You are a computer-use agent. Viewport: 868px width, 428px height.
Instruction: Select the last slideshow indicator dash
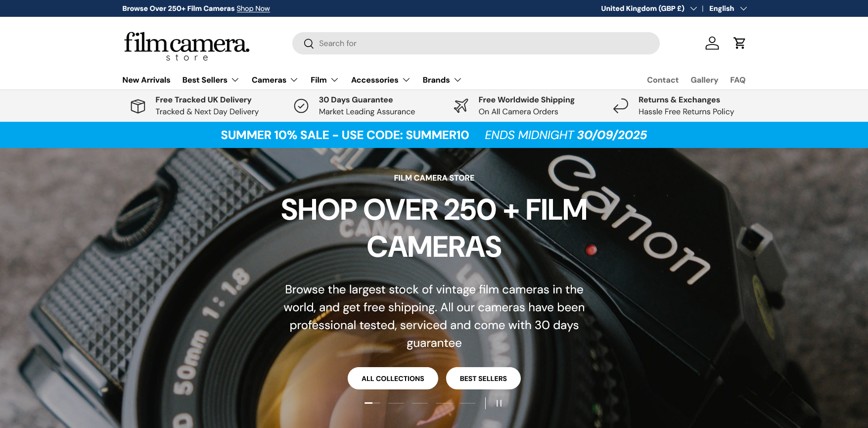[467, 403]
